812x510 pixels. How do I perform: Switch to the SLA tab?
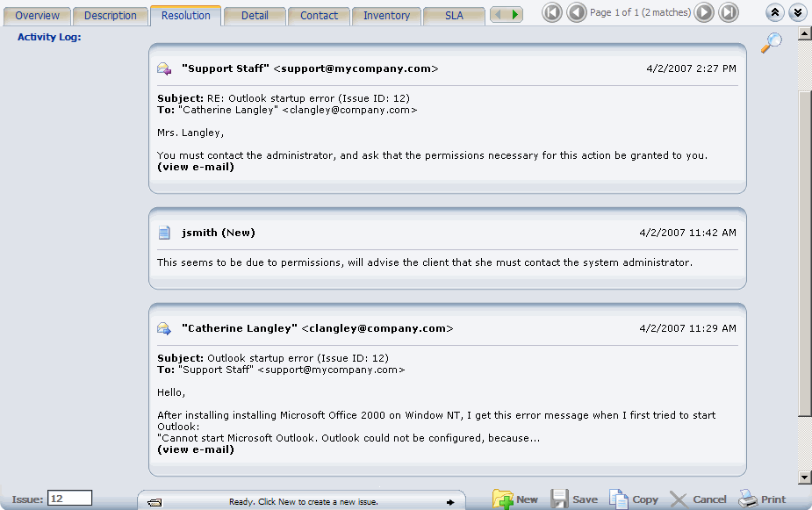coord(454,16)
